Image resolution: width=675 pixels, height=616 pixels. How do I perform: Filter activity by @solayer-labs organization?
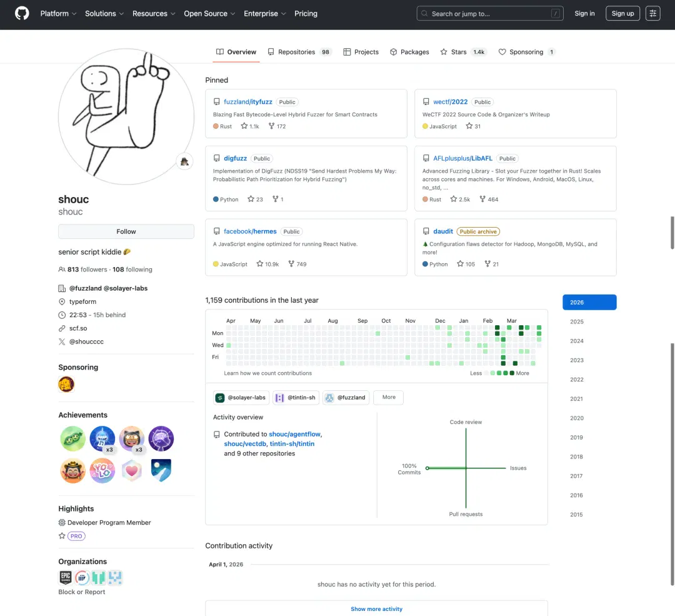point(241,398)
